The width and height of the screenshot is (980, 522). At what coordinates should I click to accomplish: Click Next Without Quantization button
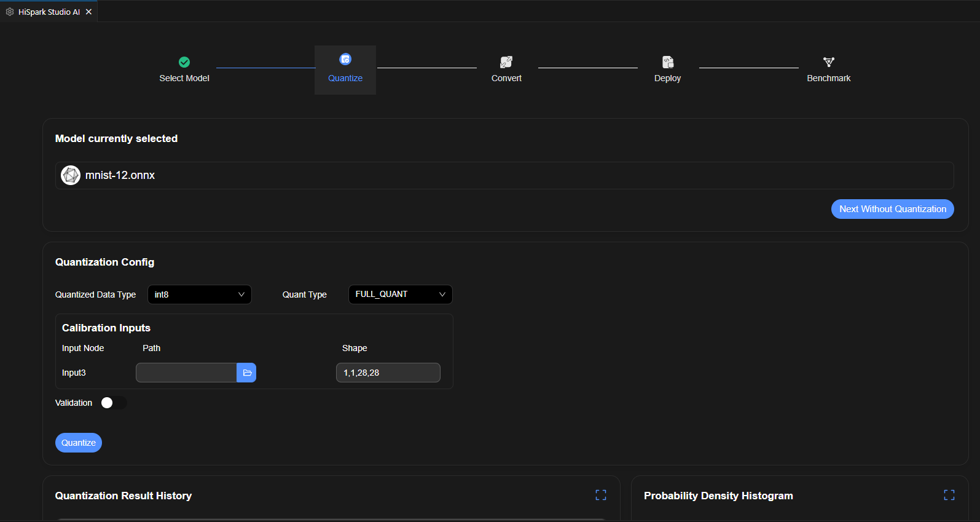(893, 209)
